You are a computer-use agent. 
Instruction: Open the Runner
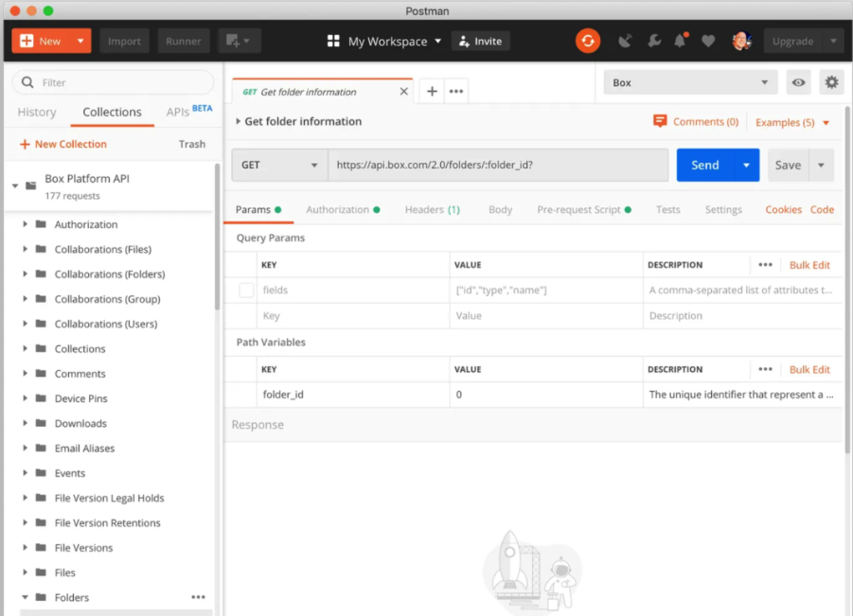(184, 41)
